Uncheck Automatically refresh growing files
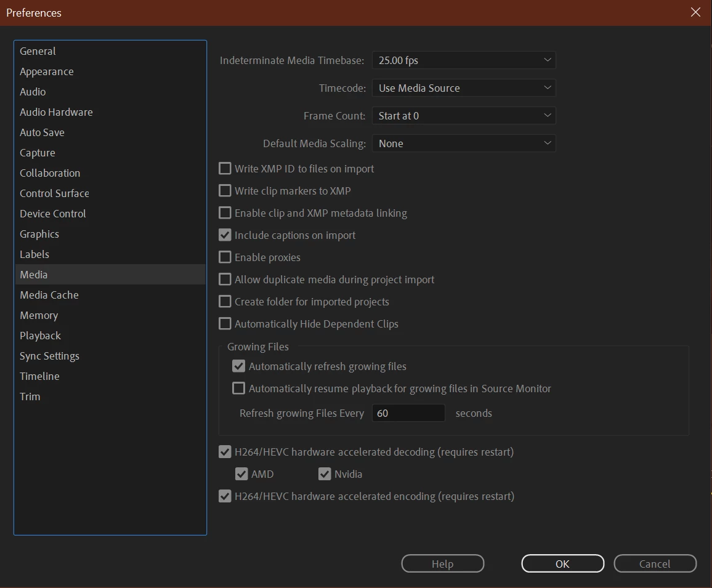The width and height of the screenshot is (712, 588). click(238, 366)
